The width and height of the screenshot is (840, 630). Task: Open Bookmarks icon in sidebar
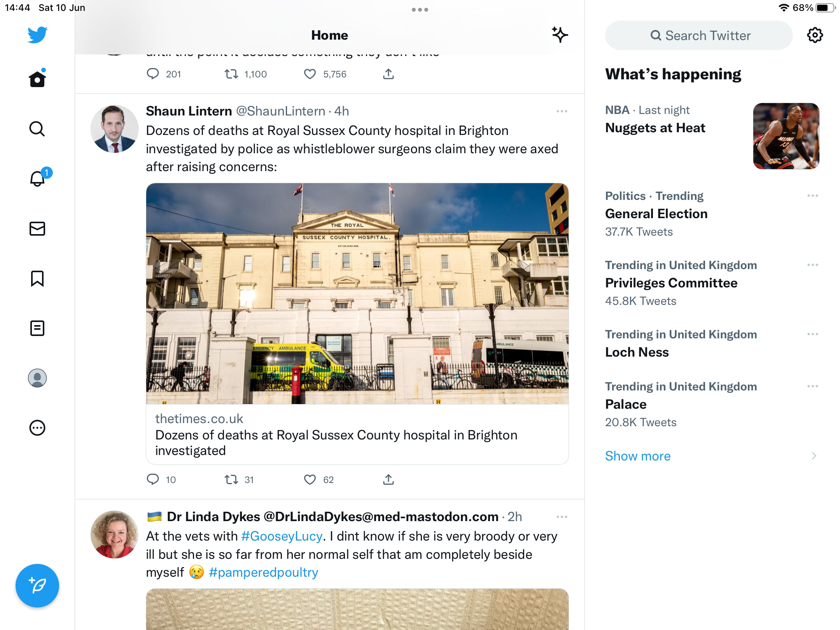tap(37, 278)
